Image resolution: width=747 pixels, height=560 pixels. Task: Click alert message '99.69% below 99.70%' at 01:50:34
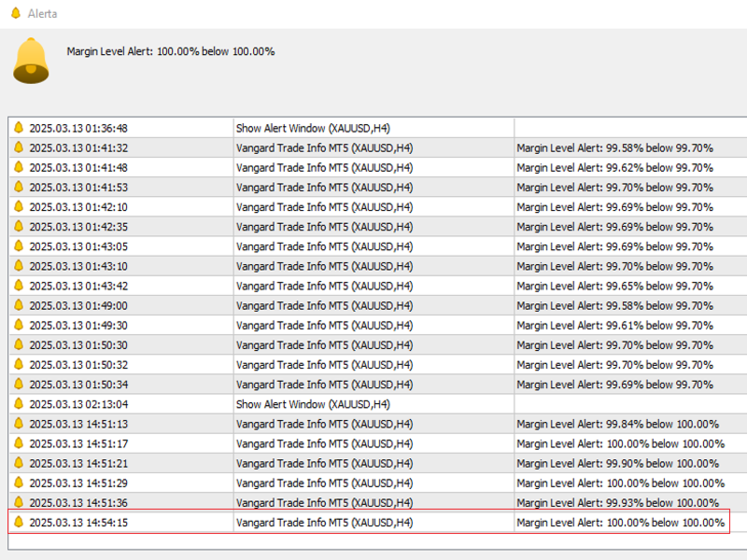click(x=614, y=385)
